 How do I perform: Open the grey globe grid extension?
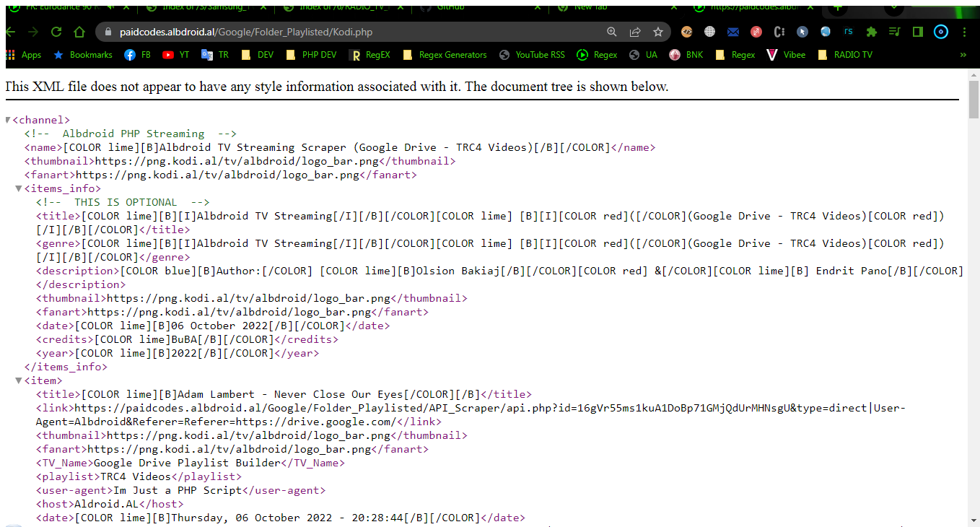pyautogui.click(x=710, y=32)
